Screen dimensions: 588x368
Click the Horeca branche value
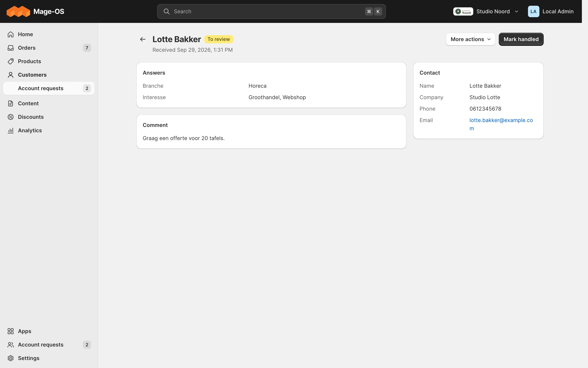click(257, 86)
